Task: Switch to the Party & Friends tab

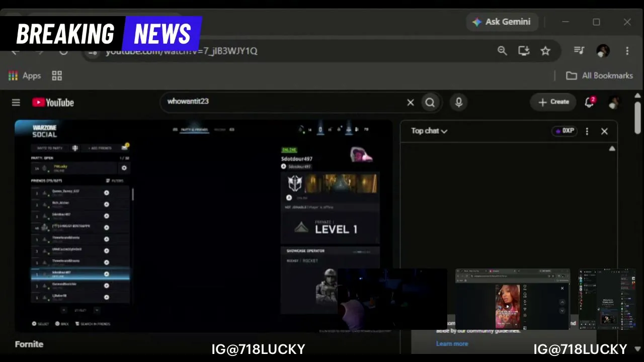Action: click(194, 130)
